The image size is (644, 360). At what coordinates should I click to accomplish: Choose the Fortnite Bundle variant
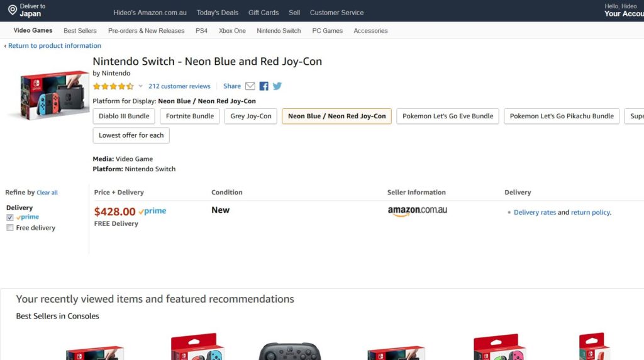(x=190, y=116)
